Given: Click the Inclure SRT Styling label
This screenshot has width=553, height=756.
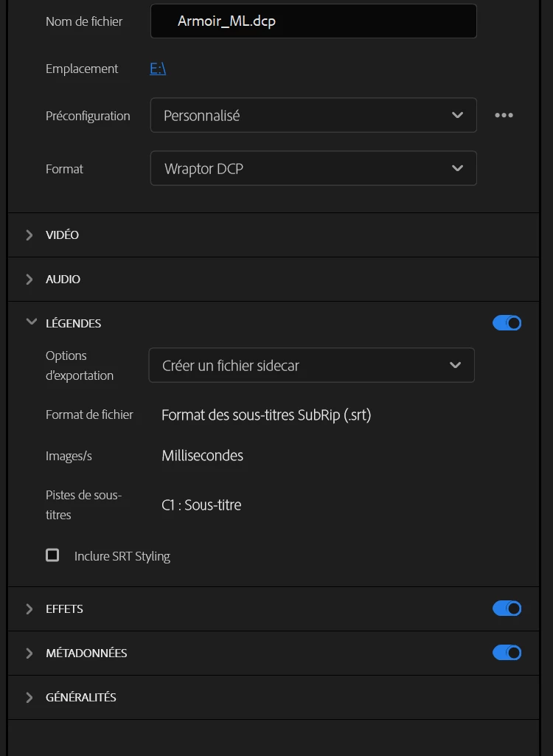Looking at the screenshot, I should 122,556.
